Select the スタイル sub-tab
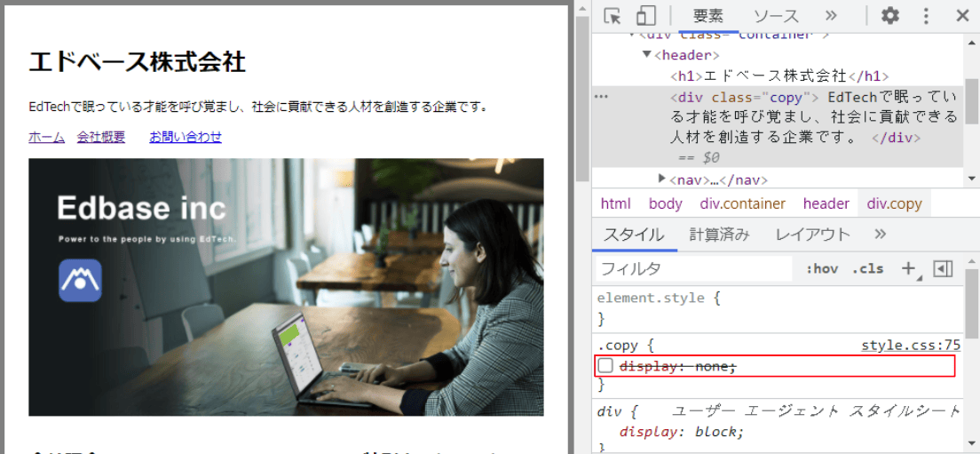The width and height of the screenshot is (980, 454). click(634, 235)
